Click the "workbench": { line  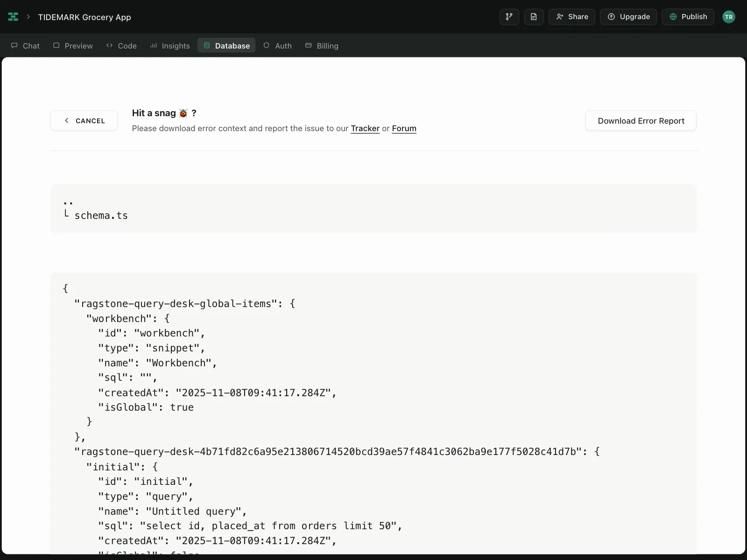click(x=128, y=319)
